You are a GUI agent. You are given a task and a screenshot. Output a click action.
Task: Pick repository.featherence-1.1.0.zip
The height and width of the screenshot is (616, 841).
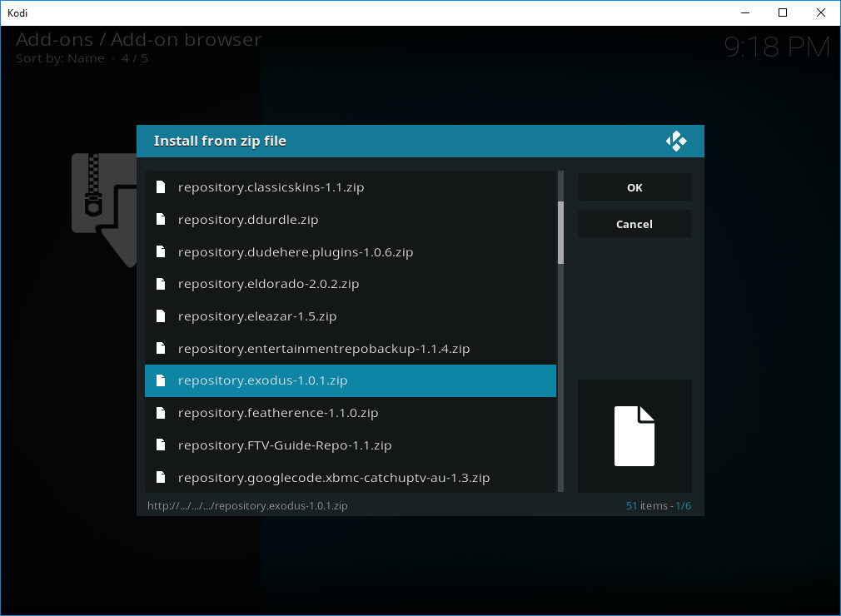(x=351, y=413)
